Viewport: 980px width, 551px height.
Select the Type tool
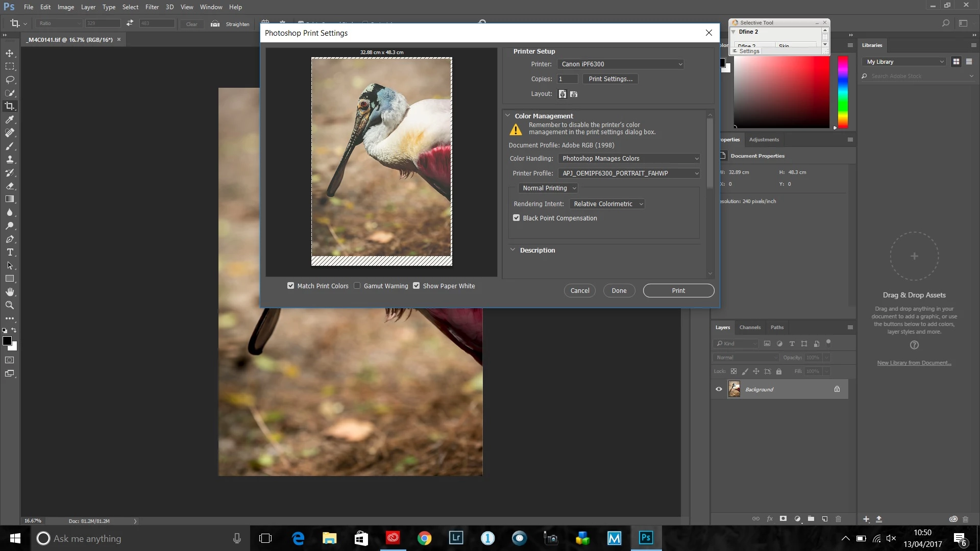(x=10, y=252)
